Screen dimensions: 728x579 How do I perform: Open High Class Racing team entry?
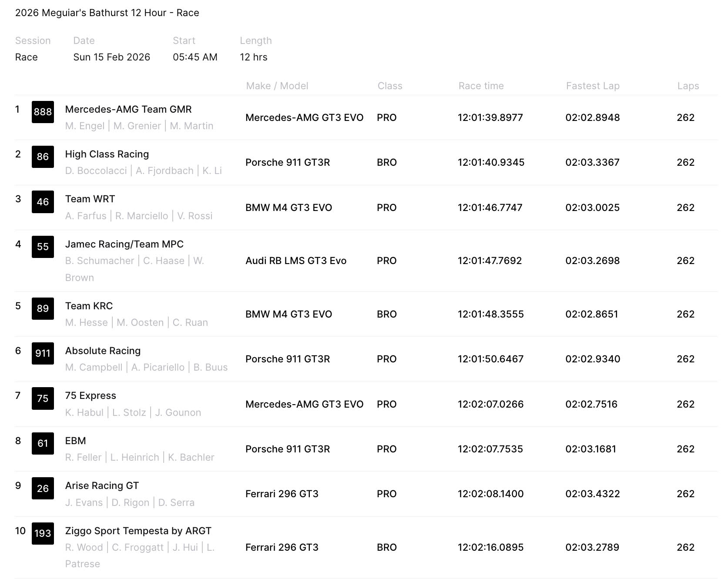(x=107, y=154)
